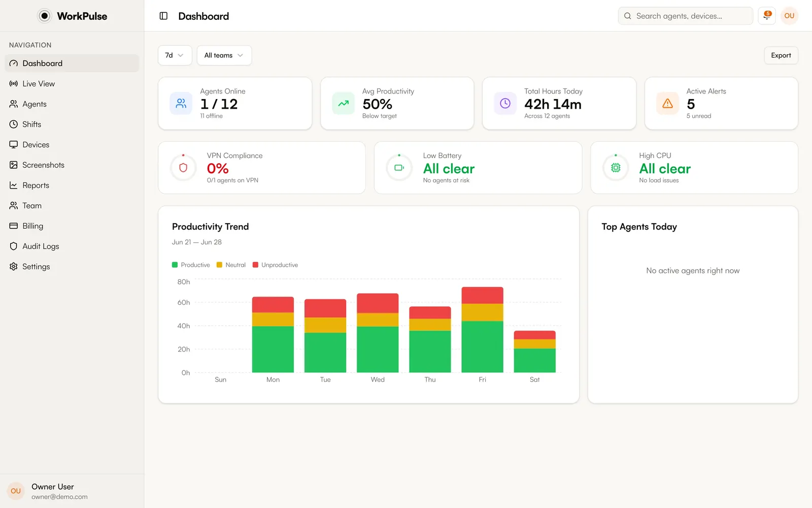Click the '50%' average productivity value
The image size is (812, 508).
click(x=377, y=104)
